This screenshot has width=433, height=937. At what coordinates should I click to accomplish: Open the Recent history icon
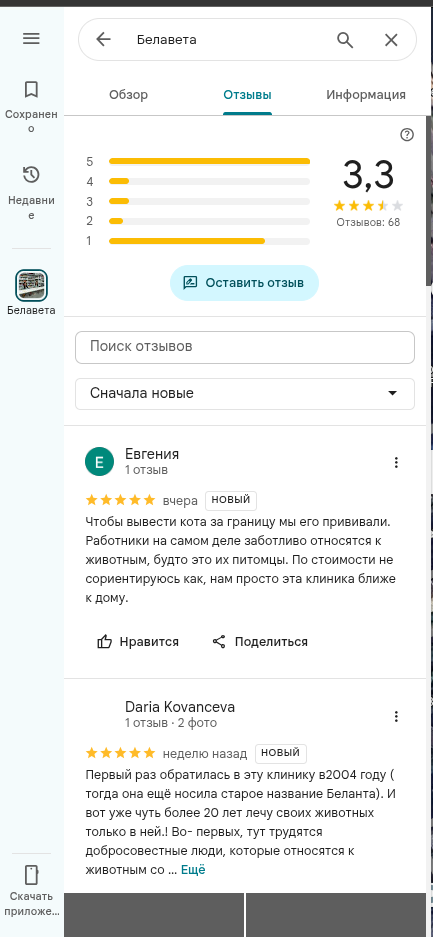[31, 175]
